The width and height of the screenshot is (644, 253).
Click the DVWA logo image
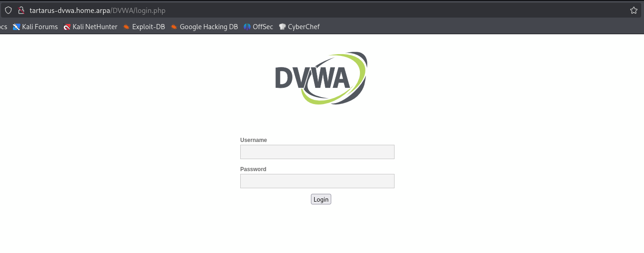(321, 78)
